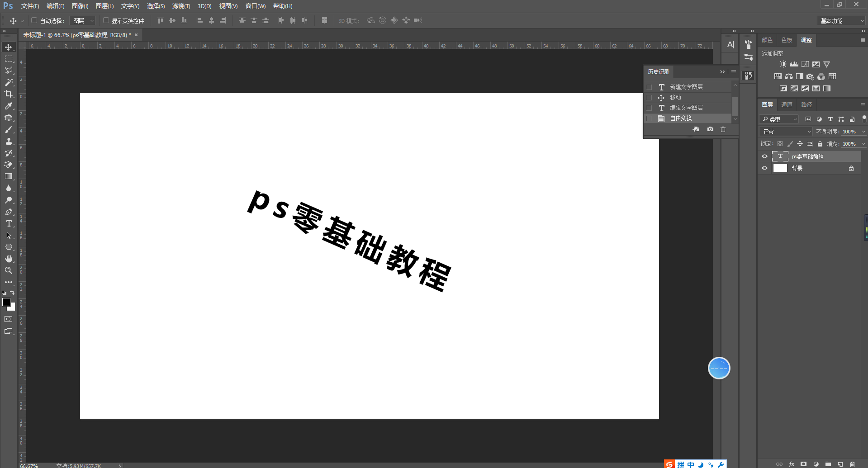Enable the 显示变换控件 checkbox
This screenshot has width=868, height=468.
(x=106, y=20)
